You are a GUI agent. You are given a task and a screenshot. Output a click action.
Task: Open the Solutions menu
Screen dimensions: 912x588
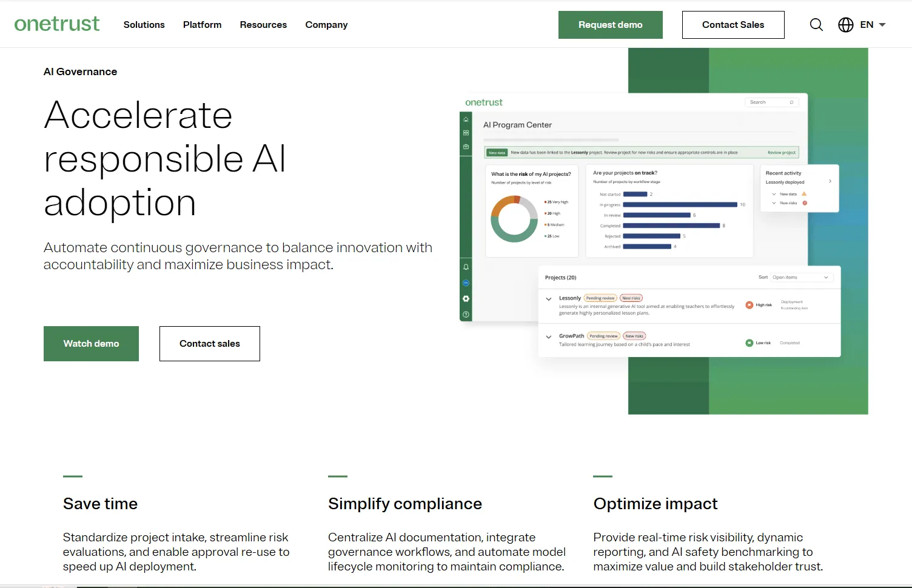144,25
